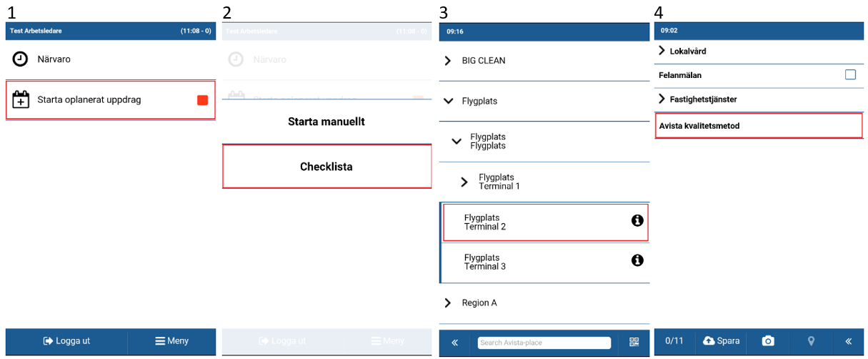Tick the Felanmälan checkbox
The image size is (868, 359).
pyautogui.click(x=850, y=74)
